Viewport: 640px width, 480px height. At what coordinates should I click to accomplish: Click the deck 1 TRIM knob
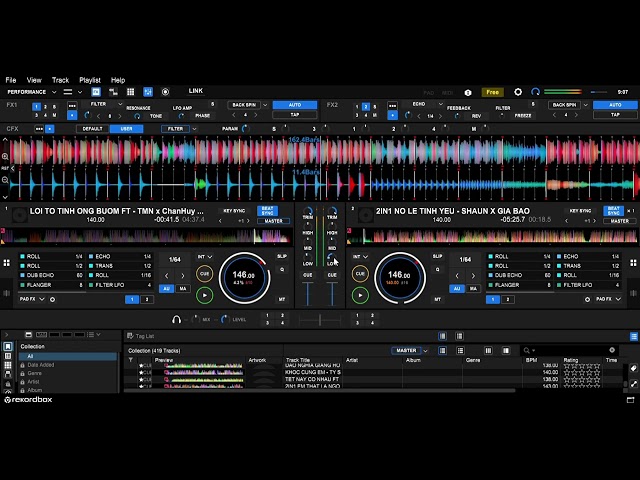pyautogui.click(x=308, y=211)
